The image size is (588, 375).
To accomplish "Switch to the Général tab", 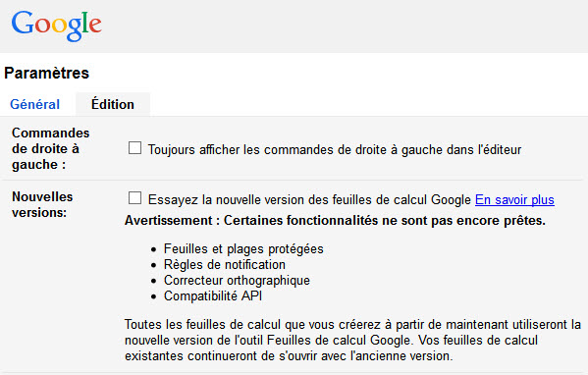I will (35, 104).
